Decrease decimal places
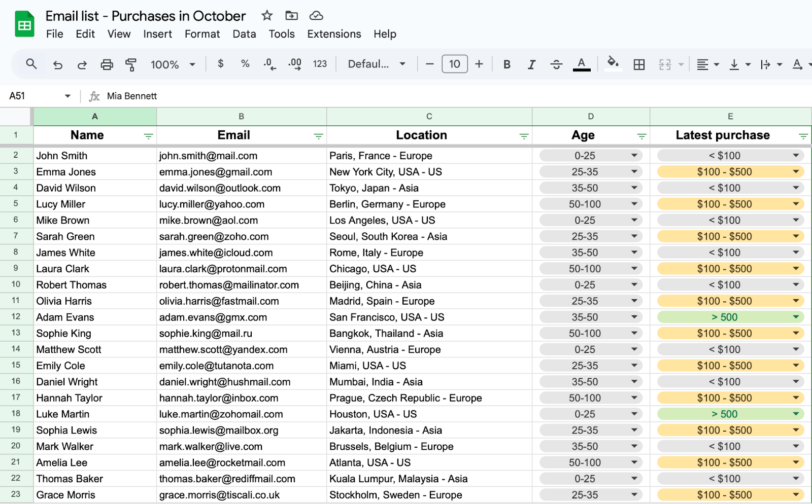Viewport: 812px width, 504px height. coord(268,64)
